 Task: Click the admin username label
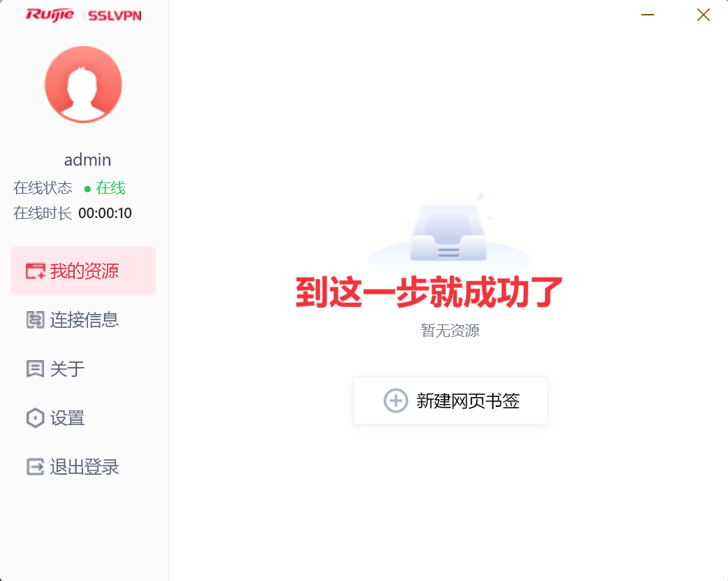tap(87, 160)
